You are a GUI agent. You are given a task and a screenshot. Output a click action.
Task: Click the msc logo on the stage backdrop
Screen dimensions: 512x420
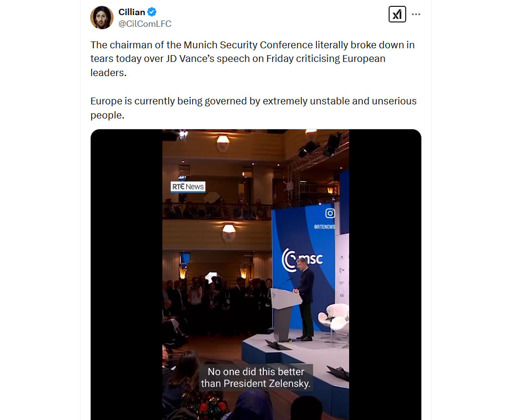point(302,260)
